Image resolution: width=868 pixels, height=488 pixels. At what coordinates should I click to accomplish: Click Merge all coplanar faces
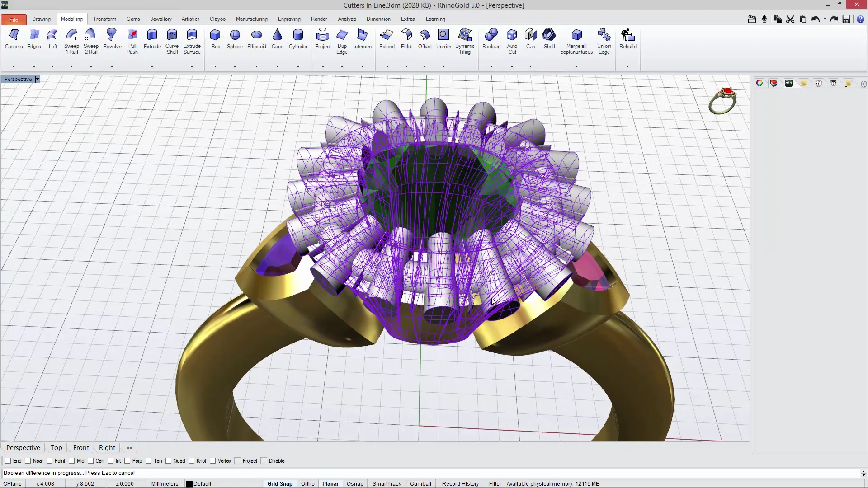click(x=576, y=42)
